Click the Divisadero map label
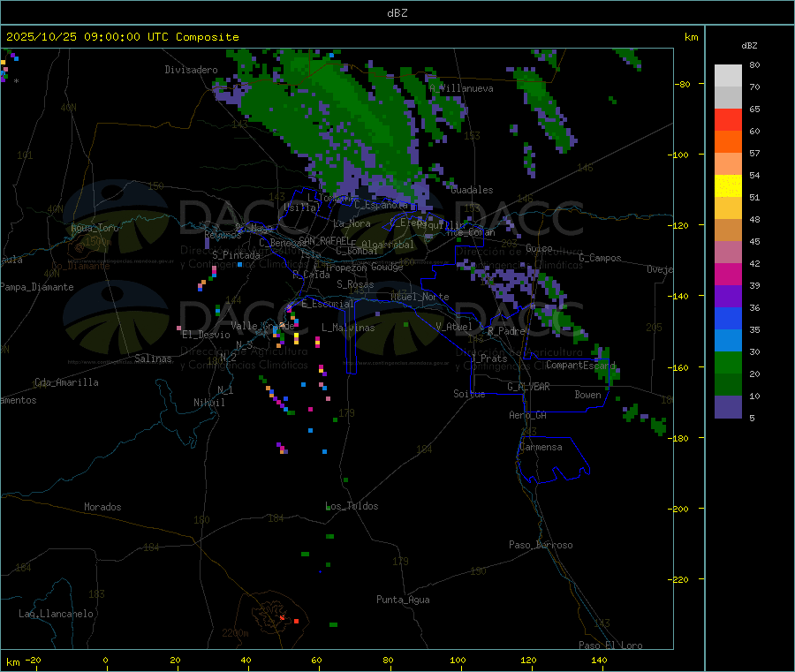The height and width of the screenshot is (672, 795). click(191, 70)
